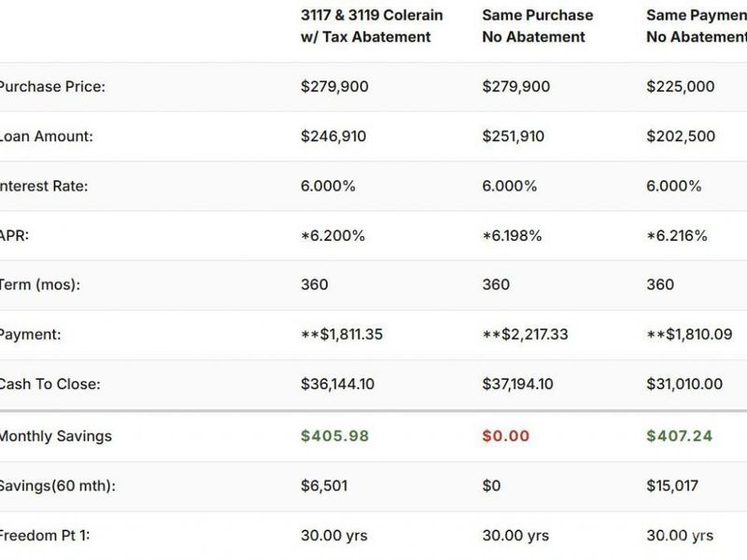Viewport: 747px width, 560px height.
Task: Select the $15,017 sixty-month savings value
Action: [673, 486]
